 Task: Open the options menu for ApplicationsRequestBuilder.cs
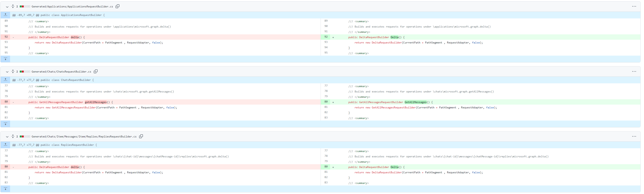click(x=634, y=6)
